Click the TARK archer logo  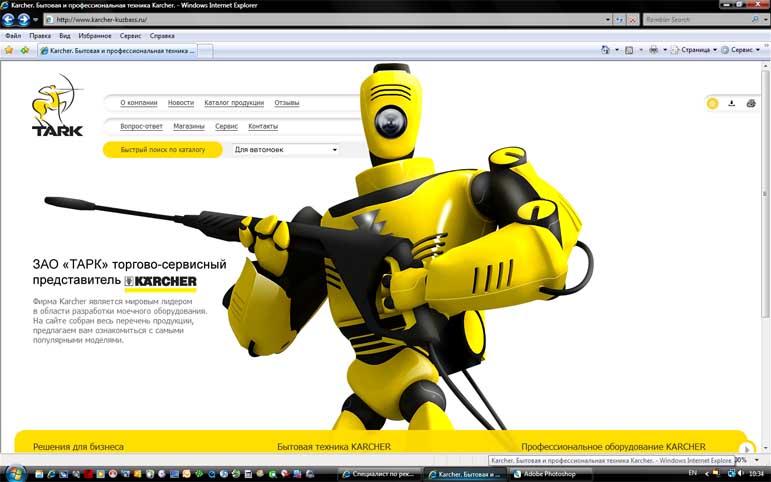(57, 105)
